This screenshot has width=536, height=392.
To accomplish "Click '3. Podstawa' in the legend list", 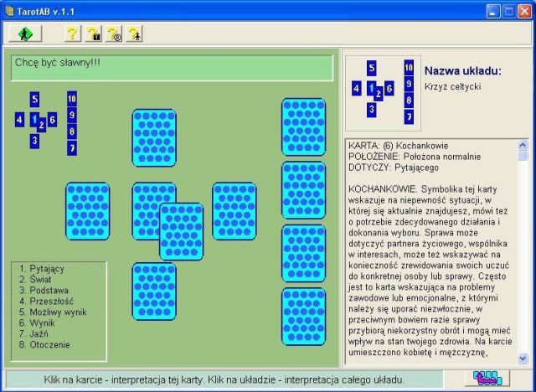I will pos(44,290).
